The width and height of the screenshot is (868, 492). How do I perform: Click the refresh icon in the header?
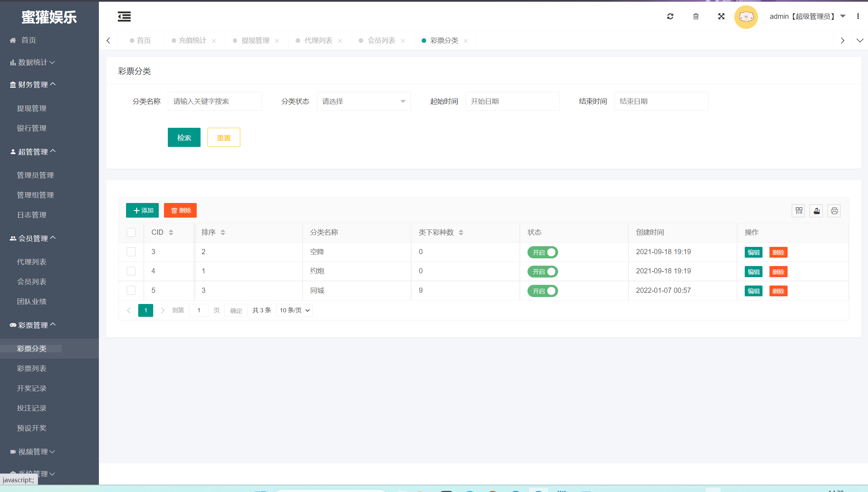coord(670,16)
